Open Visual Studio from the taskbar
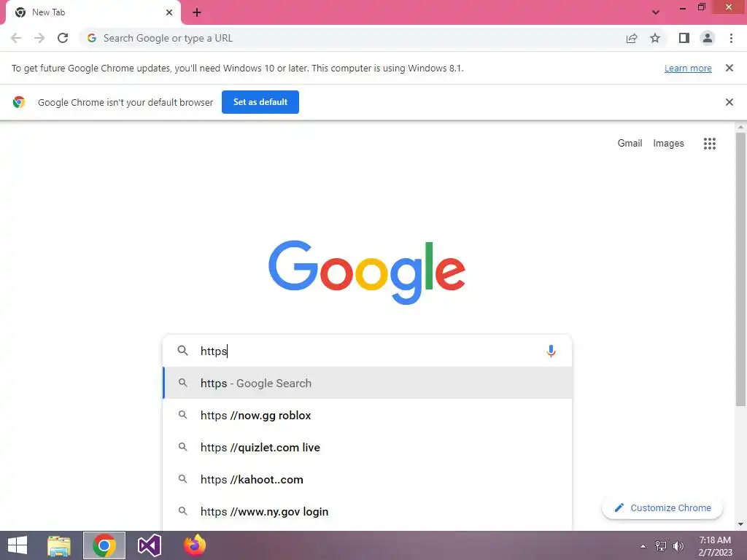Screen dimensions: 747x560 coord(149,545)
